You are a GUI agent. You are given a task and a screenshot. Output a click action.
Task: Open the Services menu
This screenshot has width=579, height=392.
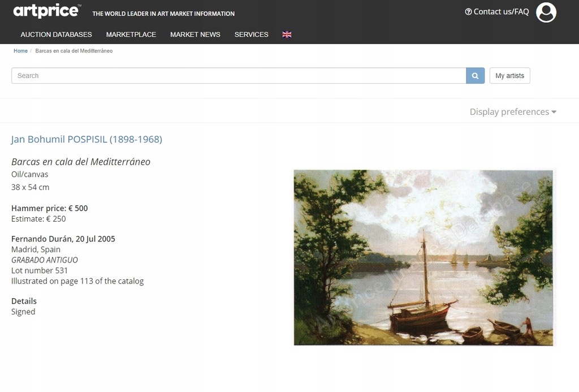point(252,35)
